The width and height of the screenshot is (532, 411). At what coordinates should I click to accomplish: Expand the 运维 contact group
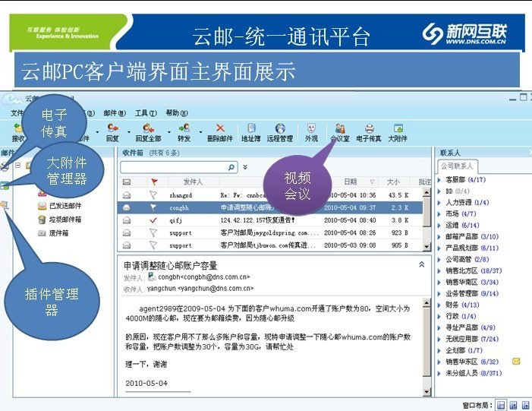[439, 225]
